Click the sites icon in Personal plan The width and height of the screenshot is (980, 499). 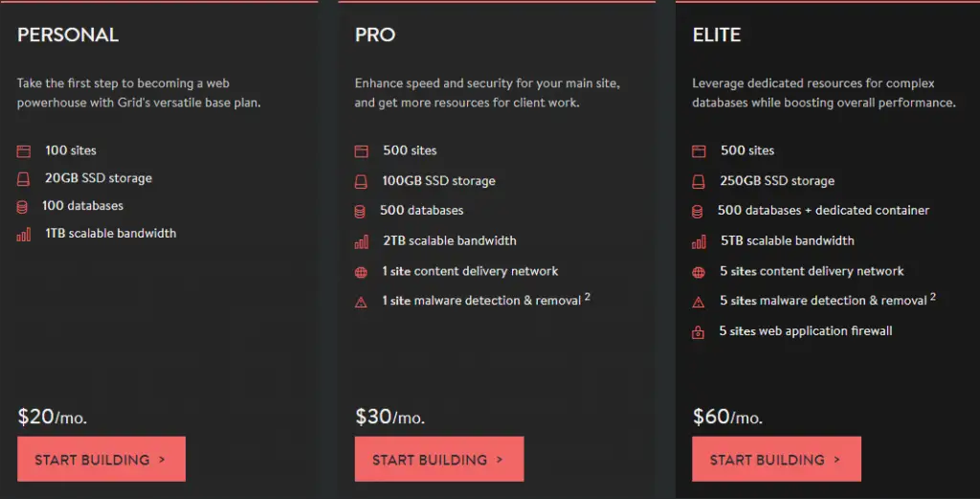click(24, 150)
